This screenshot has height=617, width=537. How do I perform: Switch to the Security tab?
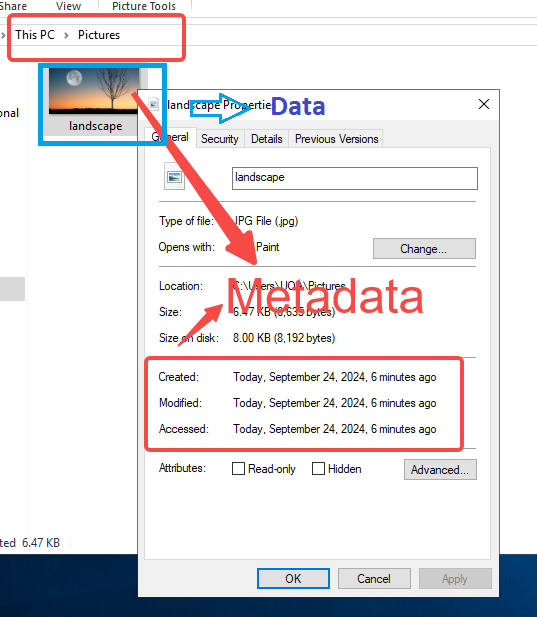coord(220,139)
